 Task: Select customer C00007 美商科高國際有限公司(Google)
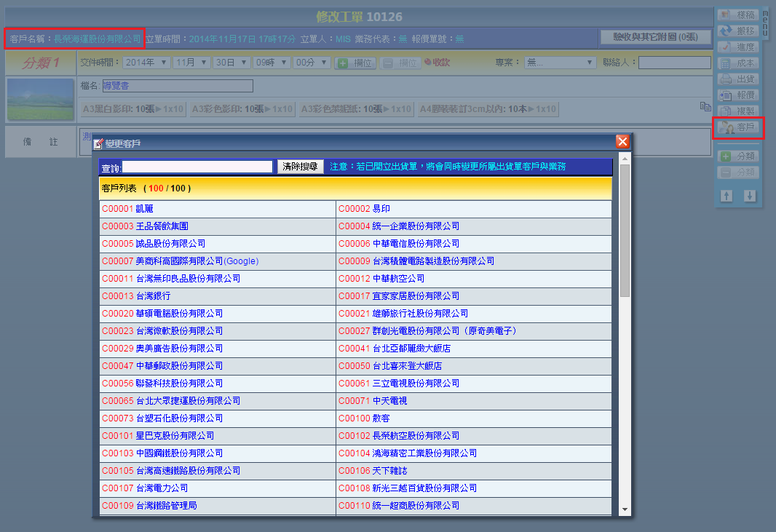(x=180, y=261)
